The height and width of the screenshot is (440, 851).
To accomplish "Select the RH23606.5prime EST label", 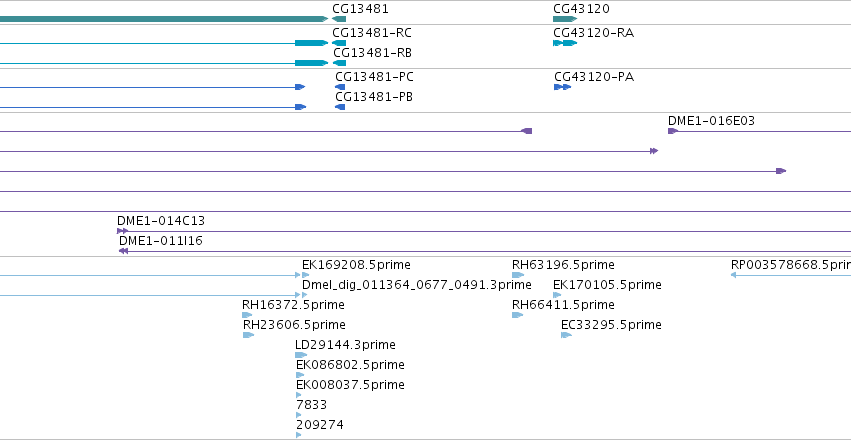I will coord(294,325).
